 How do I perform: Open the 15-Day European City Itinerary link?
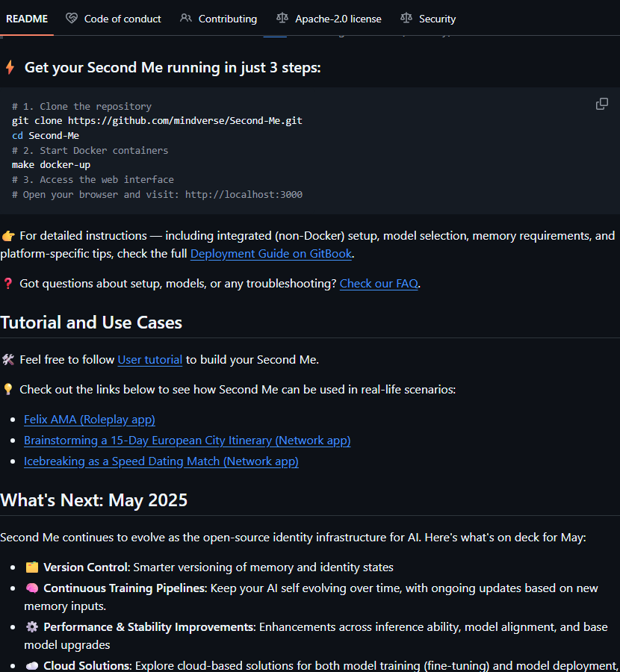(x=187, y=441)
